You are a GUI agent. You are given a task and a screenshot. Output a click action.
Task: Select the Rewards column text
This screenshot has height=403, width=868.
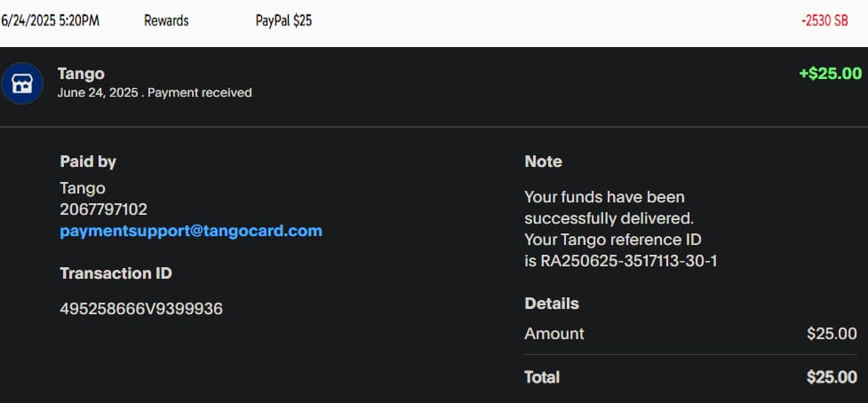166,20
